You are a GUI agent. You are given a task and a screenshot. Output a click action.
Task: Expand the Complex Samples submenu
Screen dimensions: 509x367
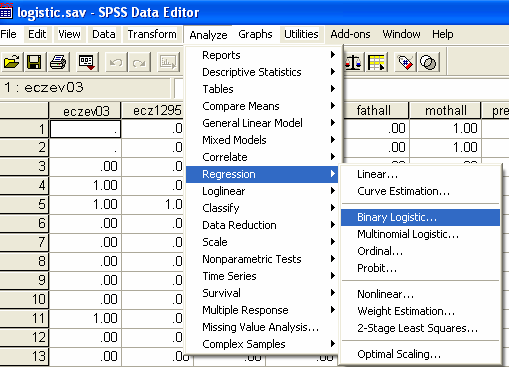pyautogui.click(x=262, y=344)
